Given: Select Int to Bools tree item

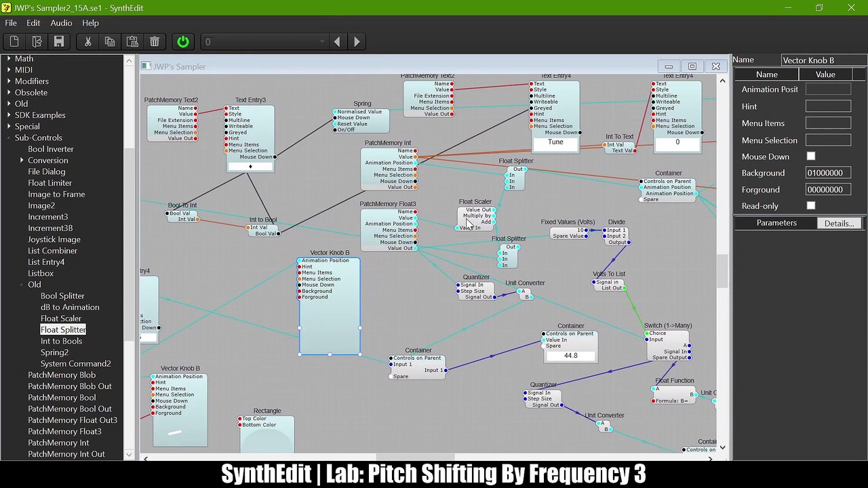Looking at the screenshot, I should (61, 341).
